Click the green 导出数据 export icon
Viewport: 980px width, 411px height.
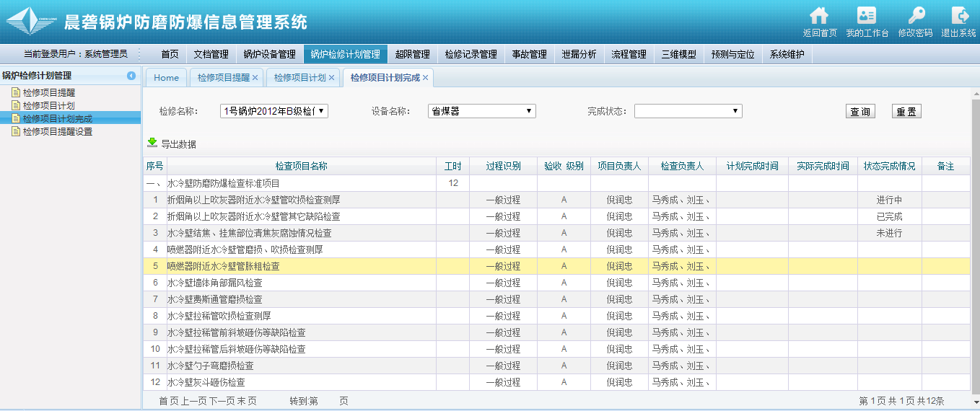[152, 143]
